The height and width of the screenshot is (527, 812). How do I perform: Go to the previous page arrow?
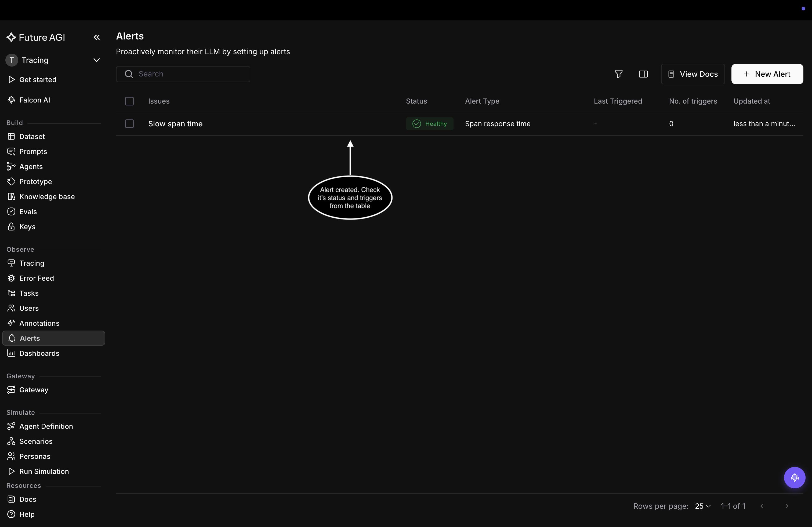[x=762, y=506]
